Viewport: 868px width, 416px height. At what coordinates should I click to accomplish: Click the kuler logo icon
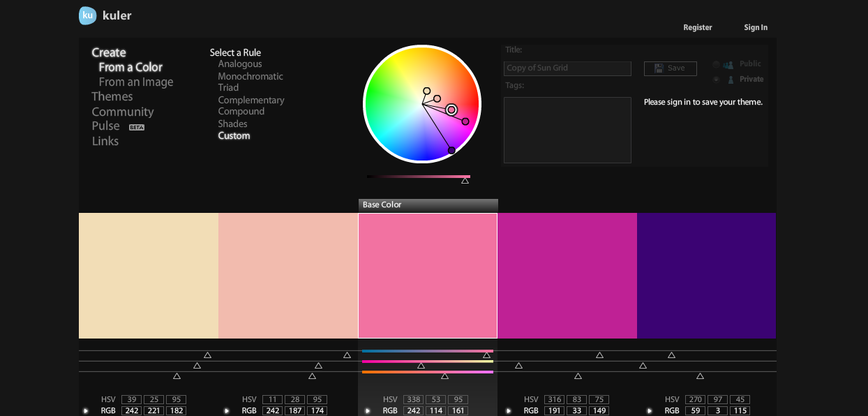pos(88,15)
